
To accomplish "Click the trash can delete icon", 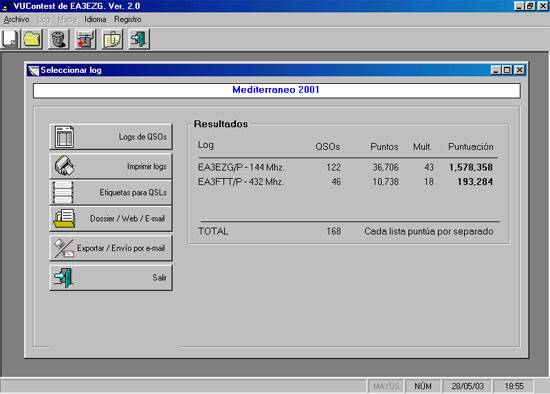I will [x=58, y=39].
